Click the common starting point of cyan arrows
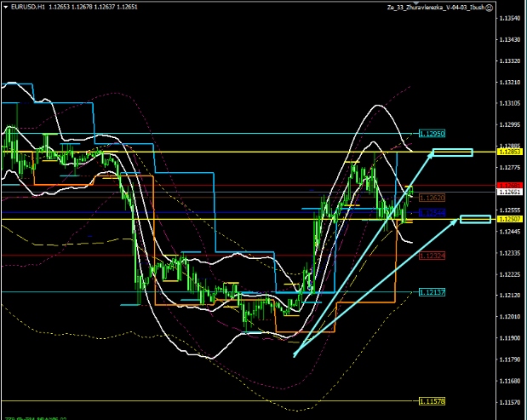The height and width of the screenshot is (420, 527). (294, 354)
